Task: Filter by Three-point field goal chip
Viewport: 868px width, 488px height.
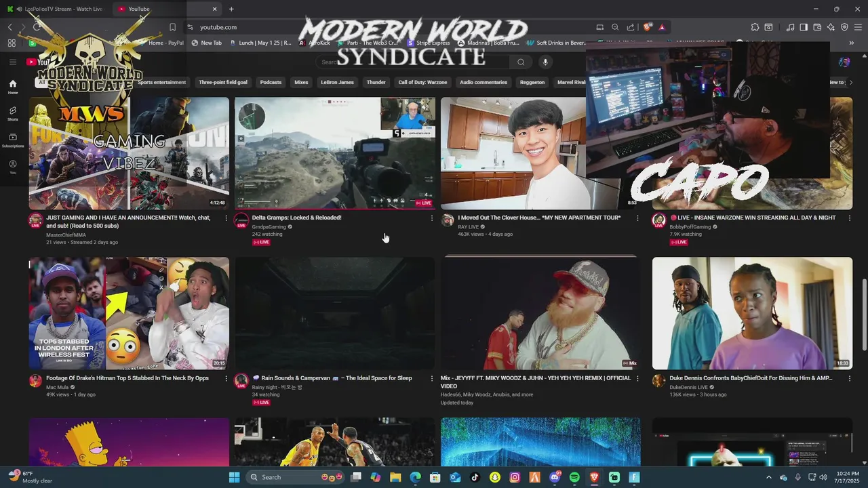Action: click(223, 82)
